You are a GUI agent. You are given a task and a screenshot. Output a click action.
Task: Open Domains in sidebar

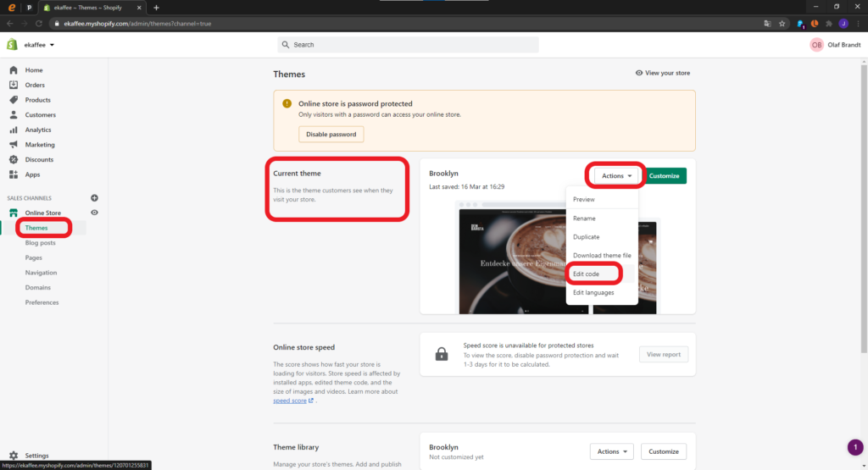(x=37, y=288)
